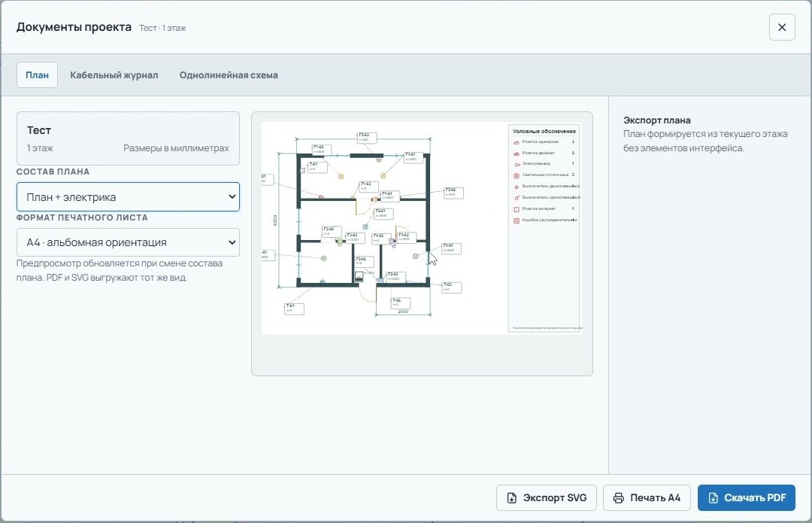The height and width of the screenshot is (523, 812).
Task: Click the Предпросмотр обновляется hint text
Action: click(120, 270)
